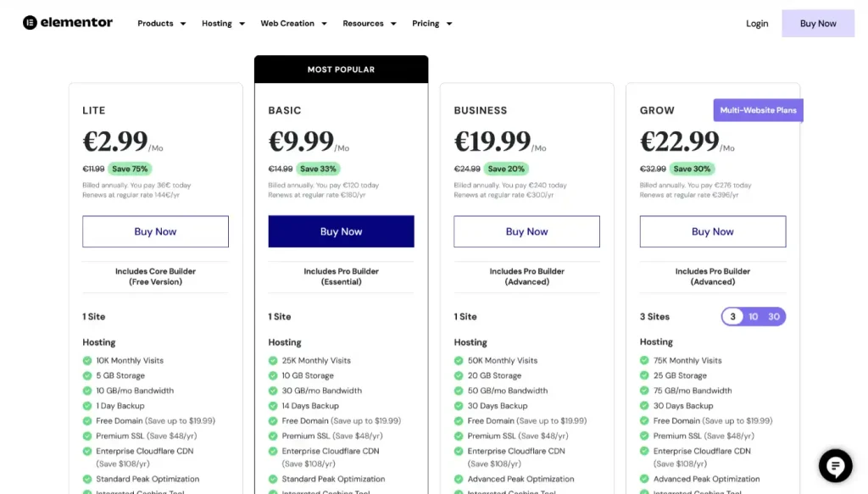Expand the Hosting dropdown arrow
Screen dimensions: 868x494
[x=242, y=24]
